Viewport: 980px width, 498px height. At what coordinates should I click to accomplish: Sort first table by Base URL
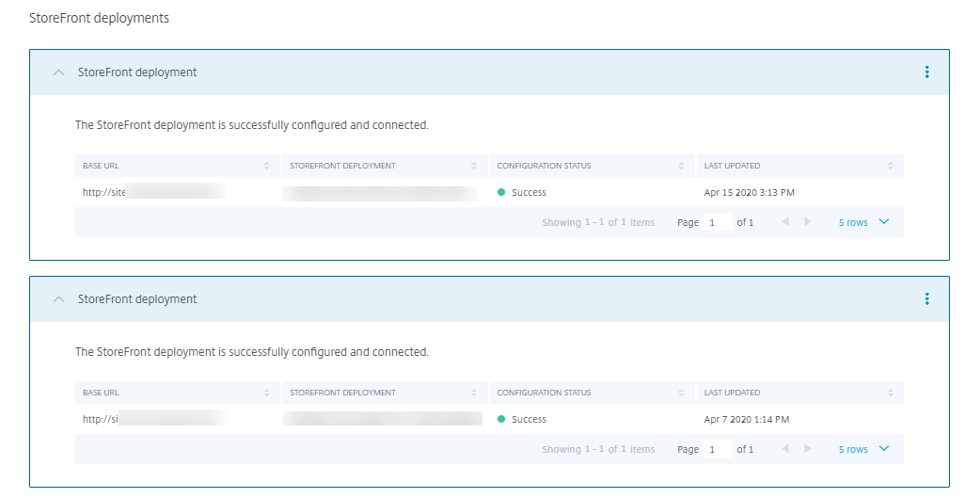pyautogui.click(x=267, y=166)
